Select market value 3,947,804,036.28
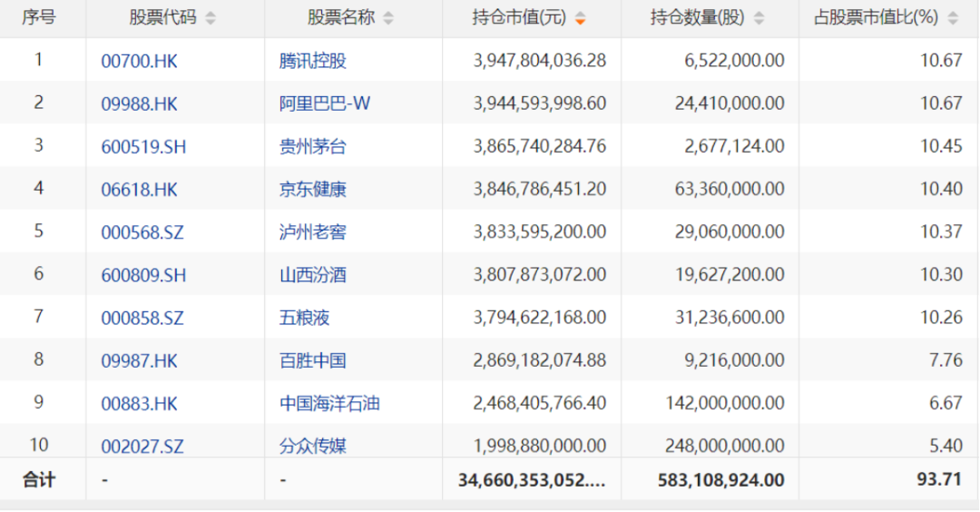The width and height of the screenshot is (980, 512). click(x=539, y=60)
